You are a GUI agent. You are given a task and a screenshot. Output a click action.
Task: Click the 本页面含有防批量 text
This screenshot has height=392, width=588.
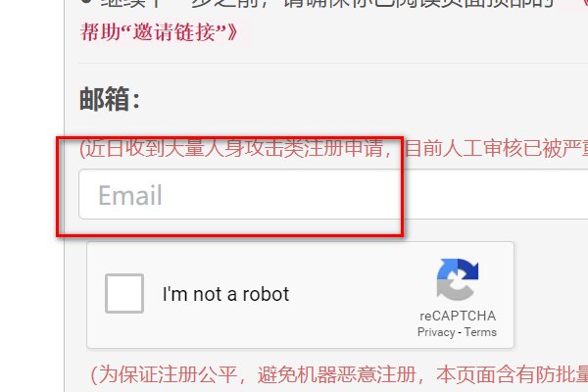[x=512, y=374]
